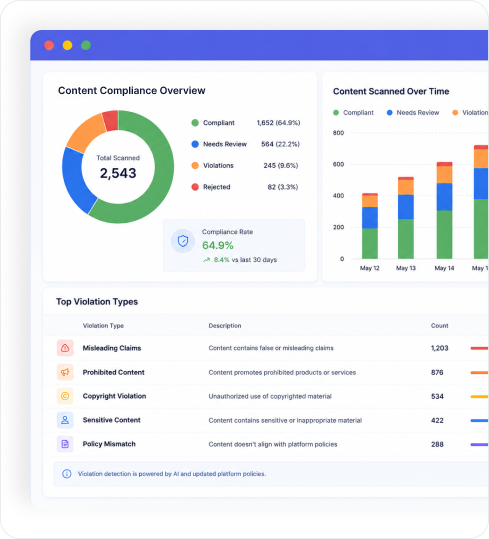Click the 8.4% vs last 30 days text

pyautogui.click(x=245, y=260)
